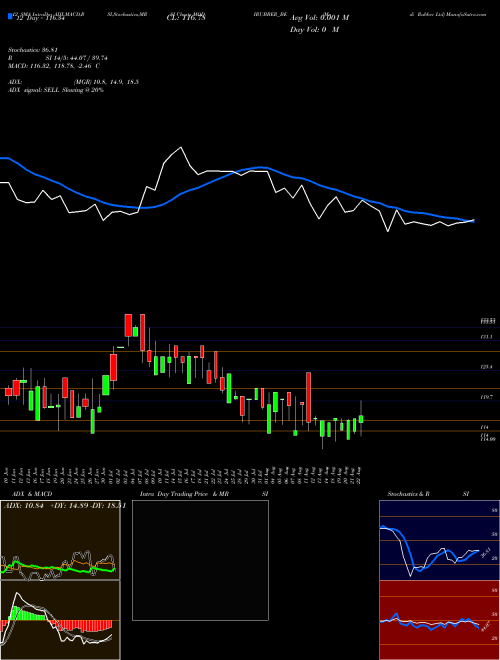Click the 'Avg Vol: 0.001 M' label

tap(319, 18)
